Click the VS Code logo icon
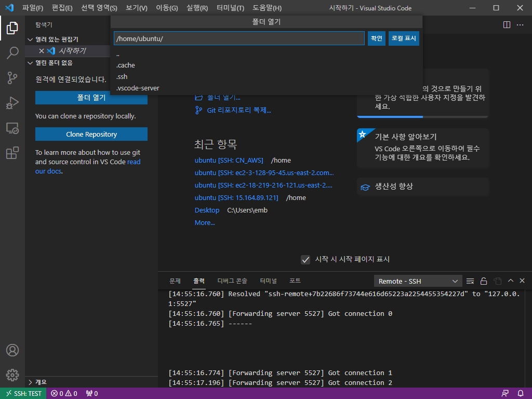The height and width of the screenshot is (399, 532). (9, 7)
